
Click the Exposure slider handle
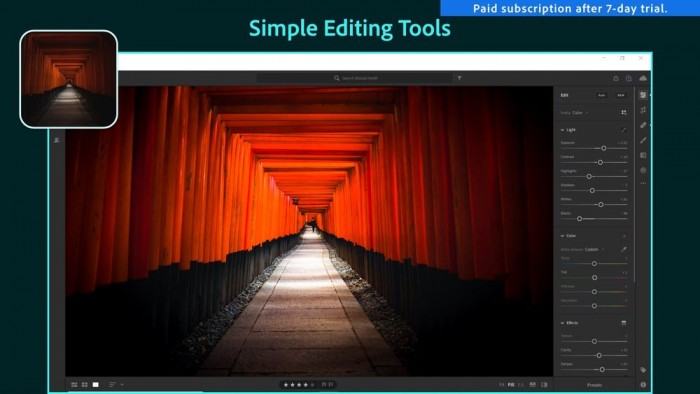tap(604, 148)
